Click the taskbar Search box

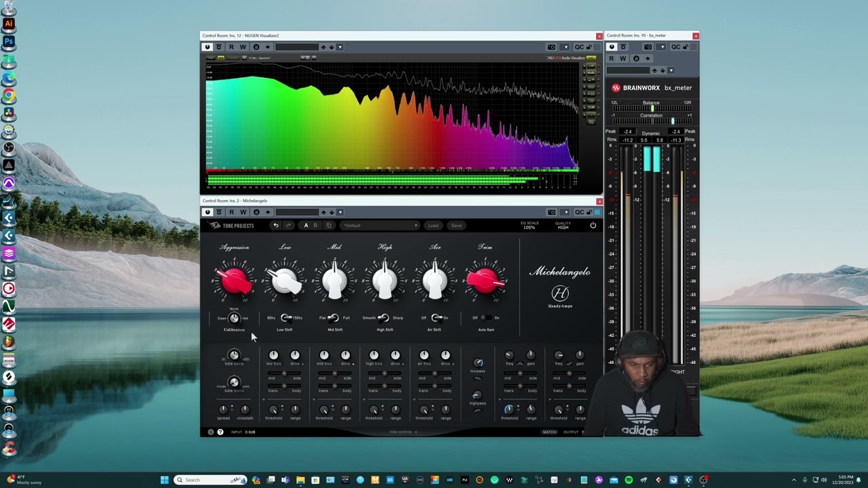click(x=210, y=480)
